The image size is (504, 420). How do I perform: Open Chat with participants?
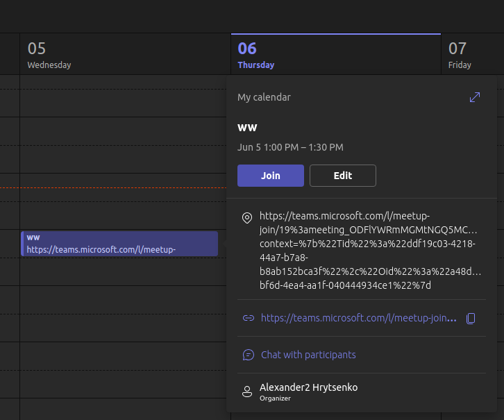pyautogui.click(x=308, y=355)
